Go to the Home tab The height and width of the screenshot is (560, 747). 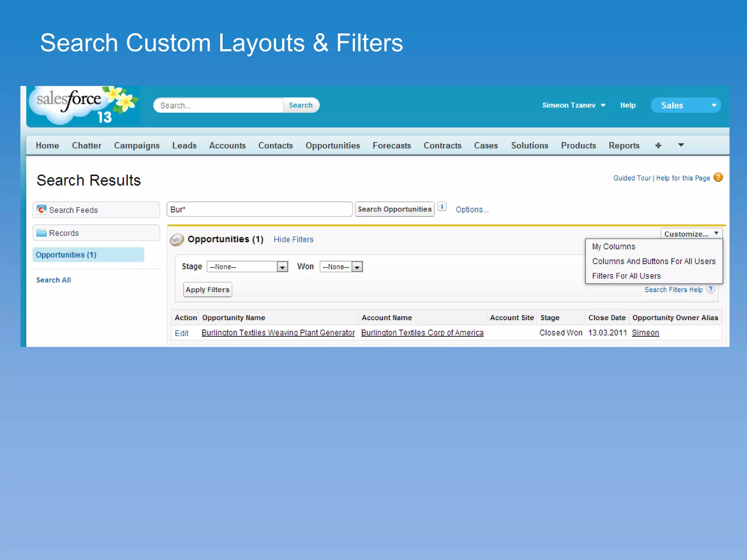[47, 145]
